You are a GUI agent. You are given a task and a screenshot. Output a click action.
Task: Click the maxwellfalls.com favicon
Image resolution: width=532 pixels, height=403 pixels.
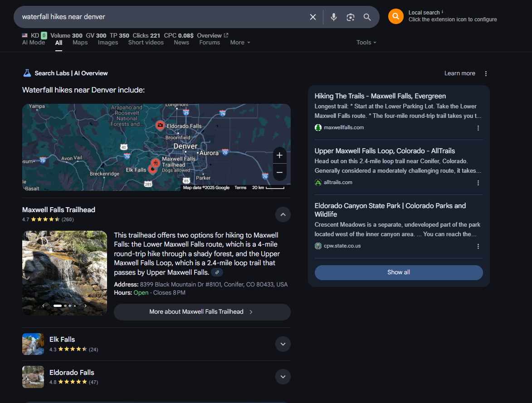tap(318, 127)
